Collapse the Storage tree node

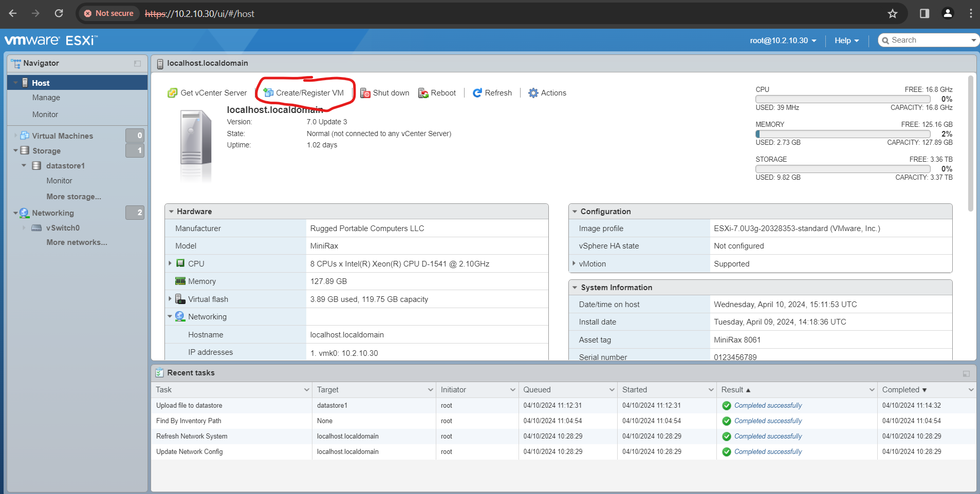point(15,150)
